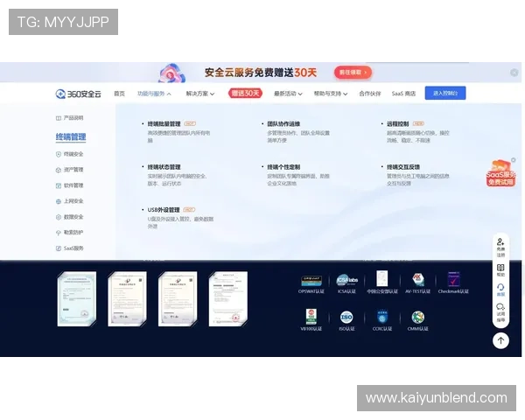Open the 终端交互反馈 feature link
This screenshot has width=525, height=420.
tap(403, 167)
